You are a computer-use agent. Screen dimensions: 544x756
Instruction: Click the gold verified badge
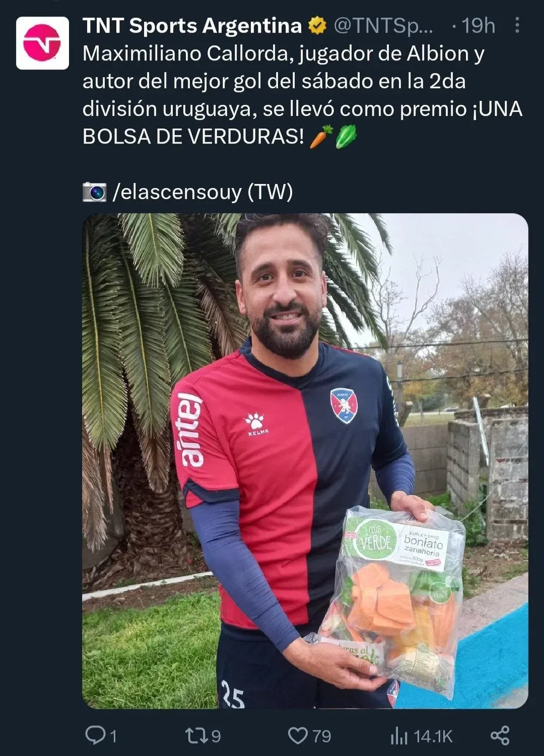tap(318, 26)
